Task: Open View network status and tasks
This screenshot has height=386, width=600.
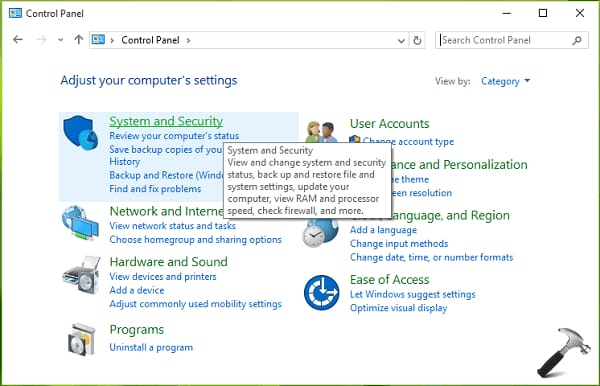Action: click(173, 226)
